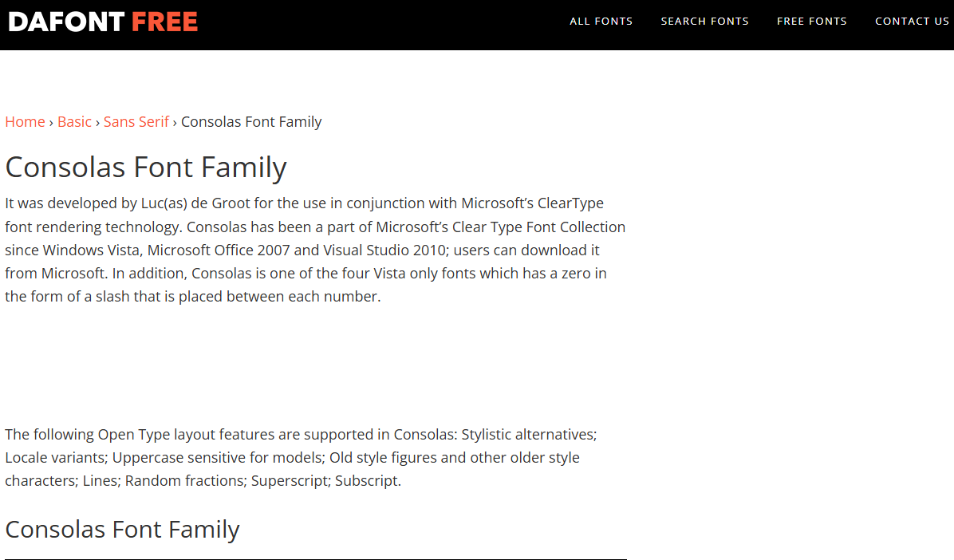Select FREE FONTS in the navigation bar
The image size is (954, 560).
pos(811,22)
